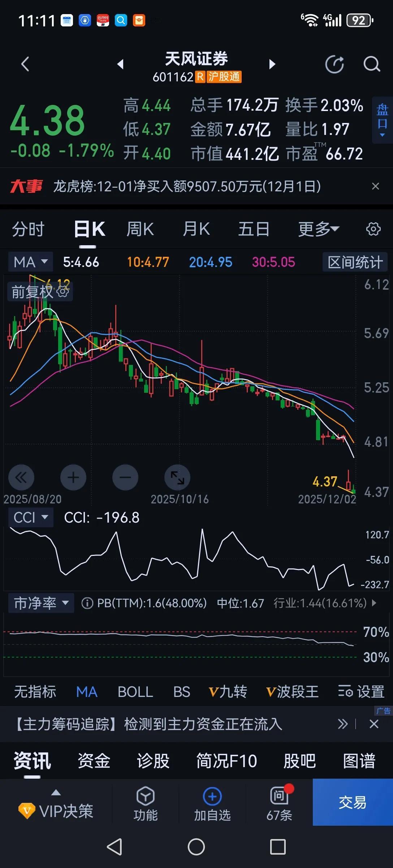
Task: Tap the 区间统计 button
Action: (355, 262)
